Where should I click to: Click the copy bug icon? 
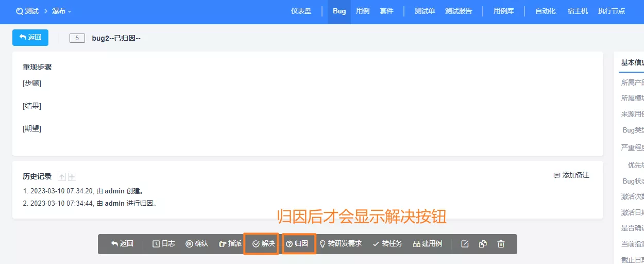click(483, 244)
